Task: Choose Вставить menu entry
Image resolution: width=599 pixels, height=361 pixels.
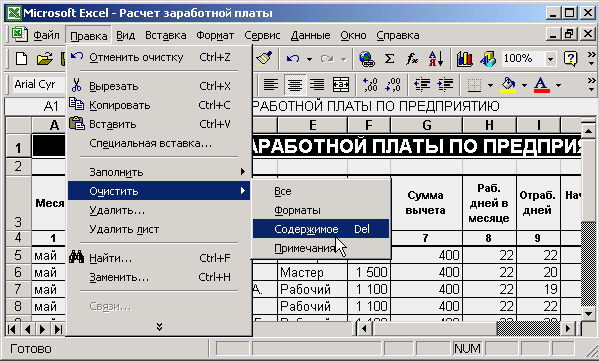Action: [x=159, y=125]
